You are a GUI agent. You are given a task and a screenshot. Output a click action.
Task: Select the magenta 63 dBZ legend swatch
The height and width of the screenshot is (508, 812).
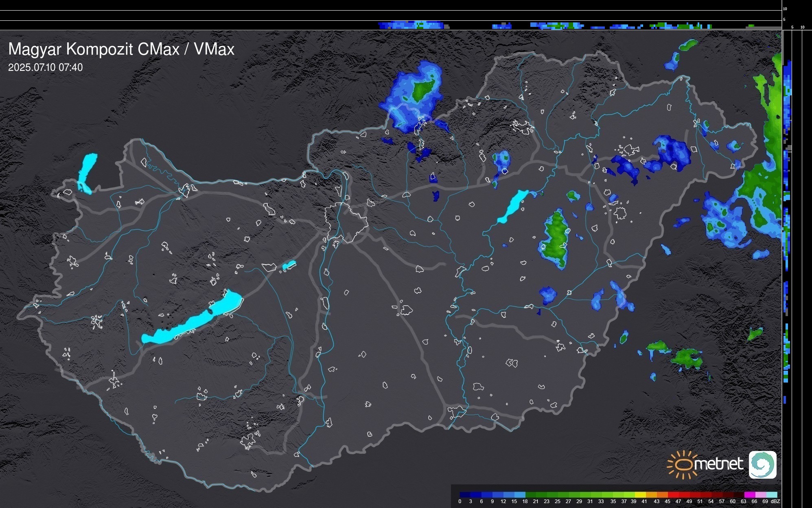point(749,495)
